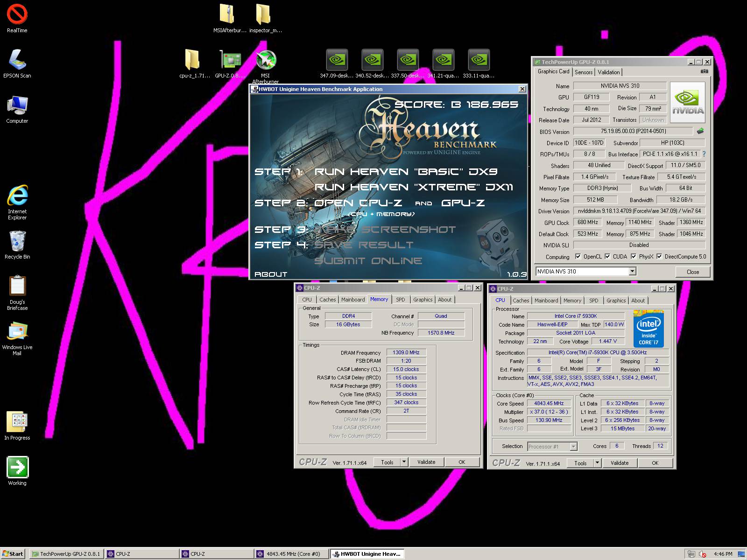Open Computer desktop icon
This screenshot has height=560, width=747.
pos(17,109)
